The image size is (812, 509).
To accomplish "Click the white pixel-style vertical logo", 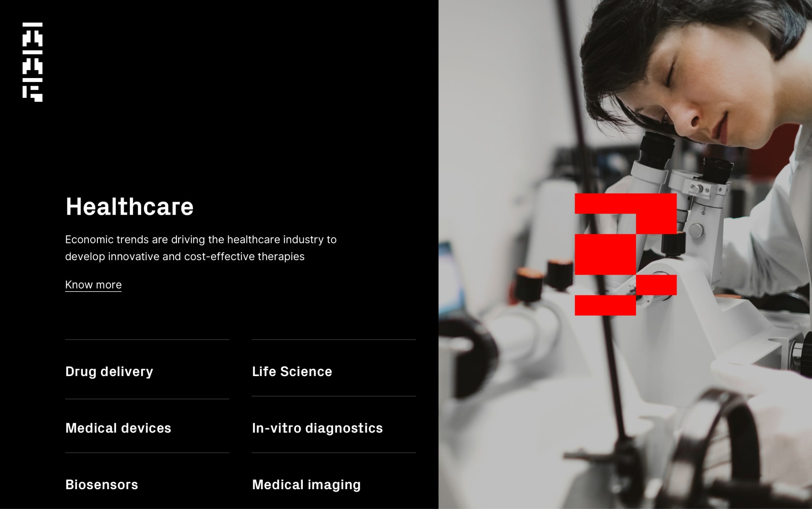I will pyautogui.click(x=32, y=62).
